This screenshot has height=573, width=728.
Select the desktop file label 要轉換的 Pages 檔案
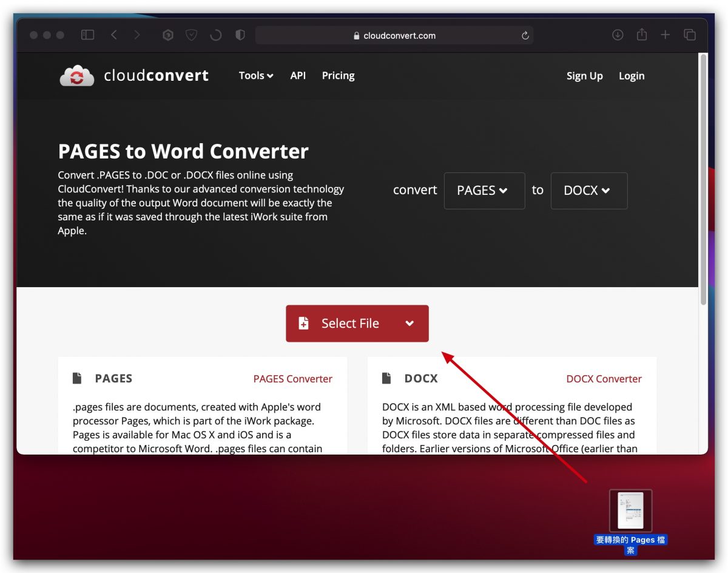tap(631, 545)
